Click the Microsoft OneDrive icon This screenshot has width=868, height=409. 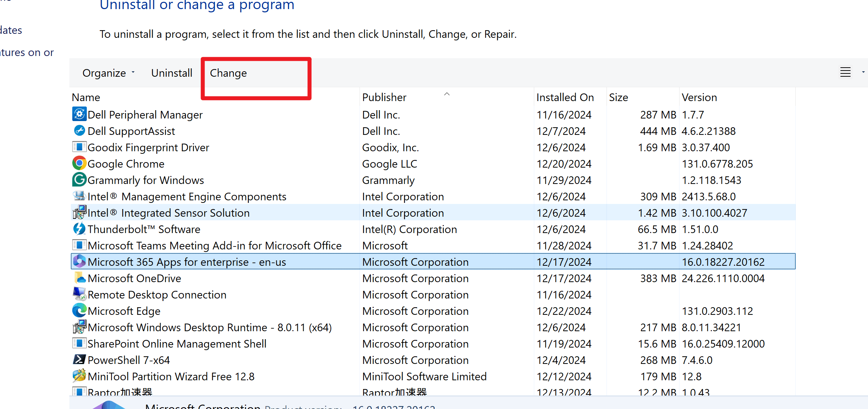(79, 278)
